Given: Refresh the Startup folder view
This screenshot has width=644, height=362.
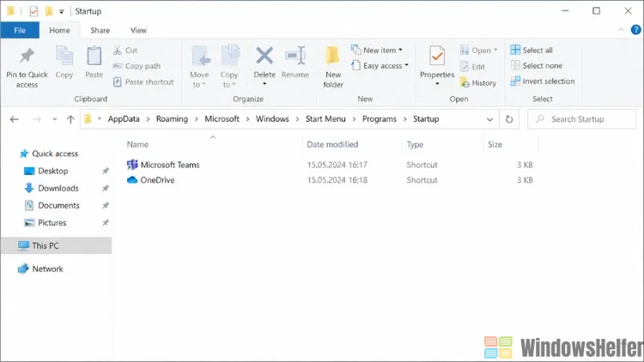Looking at the screenshot, I should 509,119.
